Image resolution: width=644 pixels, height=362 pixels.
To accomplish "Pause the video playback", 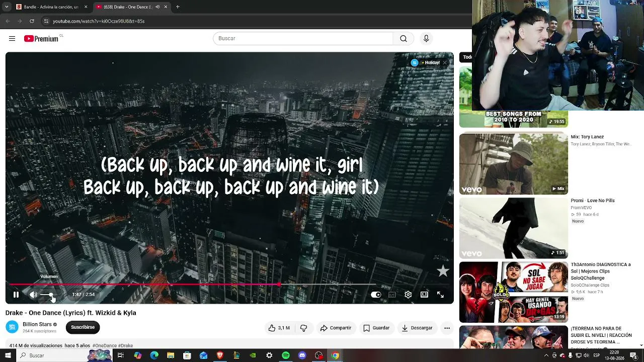I will [x=16, y=295].
